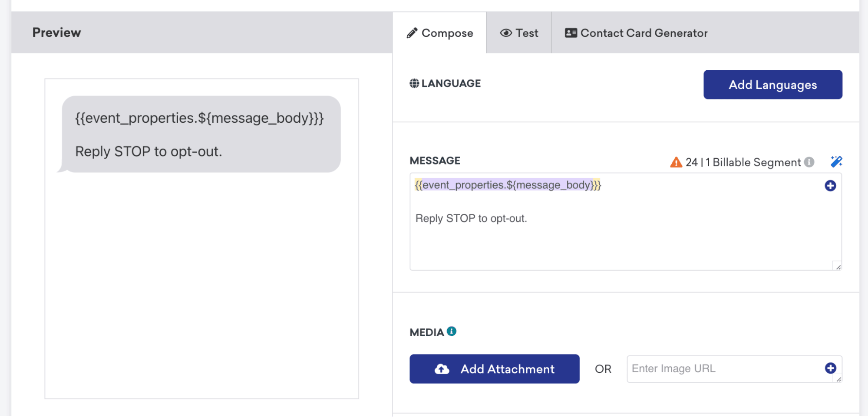Image resolution: width=868 pixels, height=417 pixels.
Task: Click the Billable Segment info icon
Action: click(x=809, y=162)
